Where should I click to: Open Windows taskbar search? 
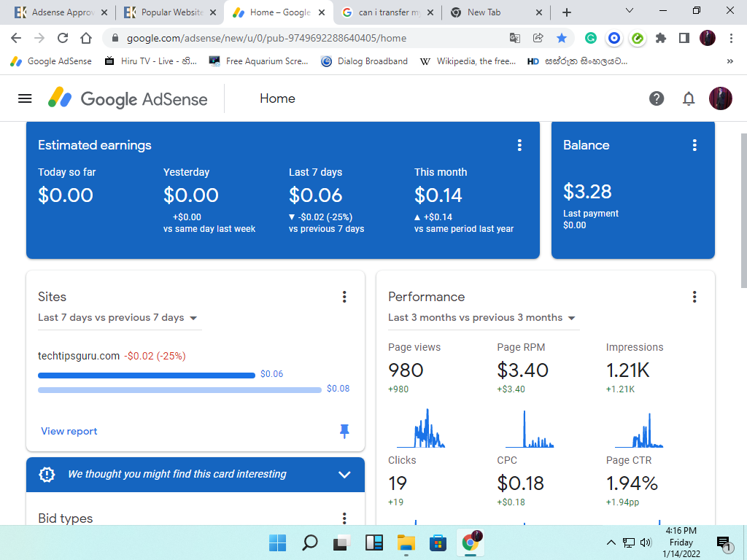[x=309, y=542]
